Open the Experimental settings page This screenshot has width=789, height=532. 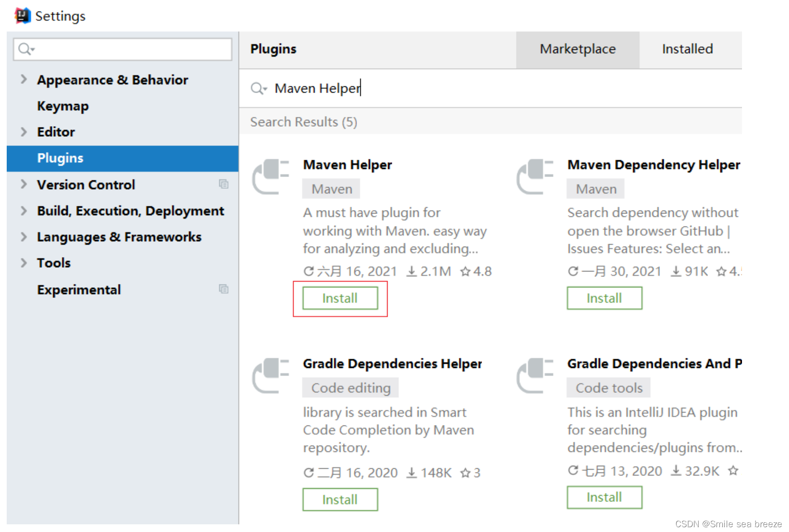tap(79, 290)
